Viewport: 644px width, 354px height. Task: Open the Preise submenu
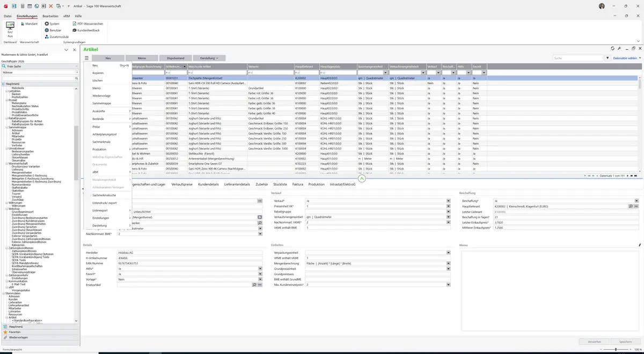pyautogui.click(x=108, y=127)
